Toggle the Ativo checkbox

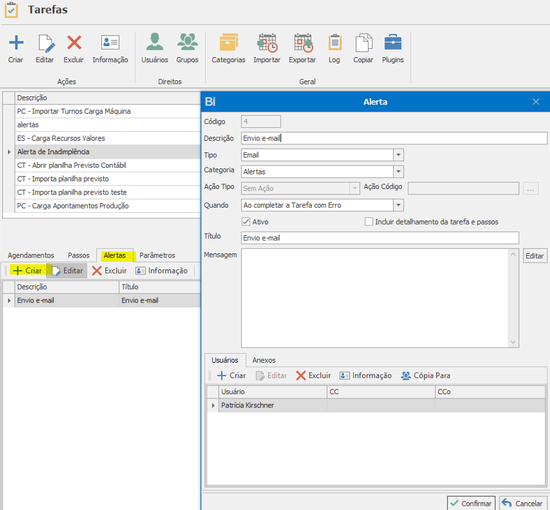pyautogui.click(x=246, y=222)
